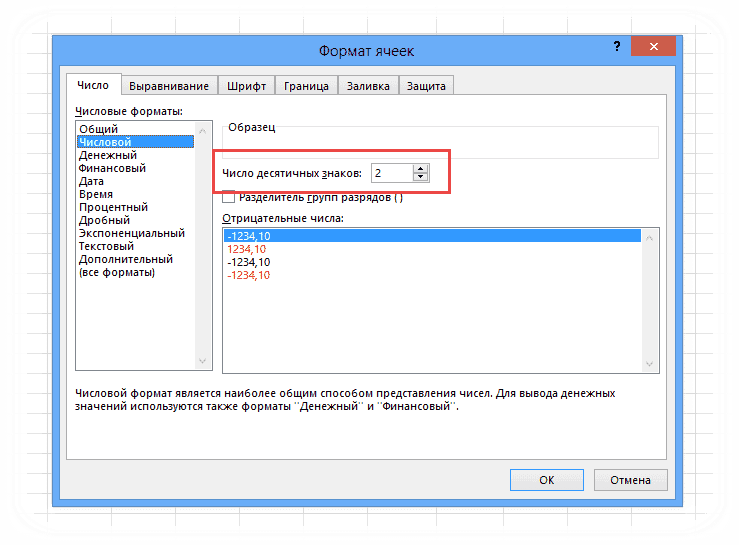Select Денежный in the formats list

pyautogui.click(x=108, y=155)
